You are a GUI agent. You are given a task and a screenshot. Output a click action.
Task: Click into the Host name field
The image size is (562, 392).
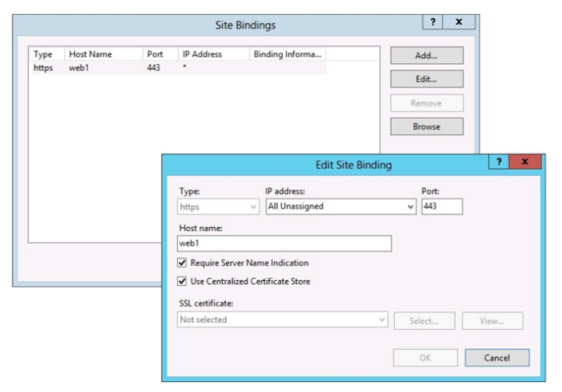point(284,243)
